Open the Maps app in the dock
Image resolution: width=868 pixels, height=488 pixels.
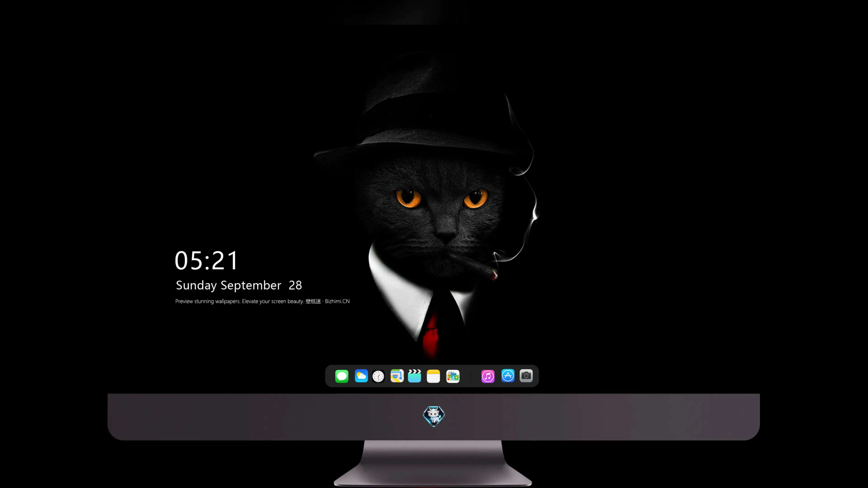click(397, 376)
